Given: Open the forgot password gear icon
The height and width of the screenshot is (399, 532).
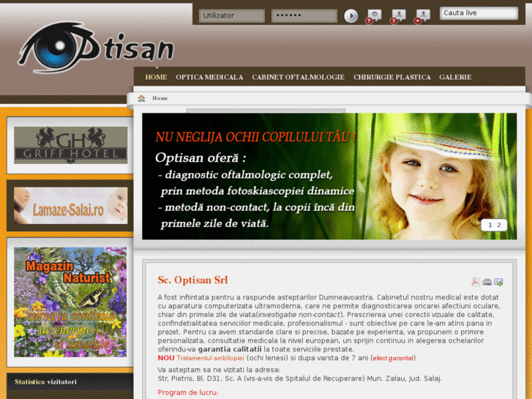Looking at the screenshot, I should pyautogui.click(x=373, y=16).
